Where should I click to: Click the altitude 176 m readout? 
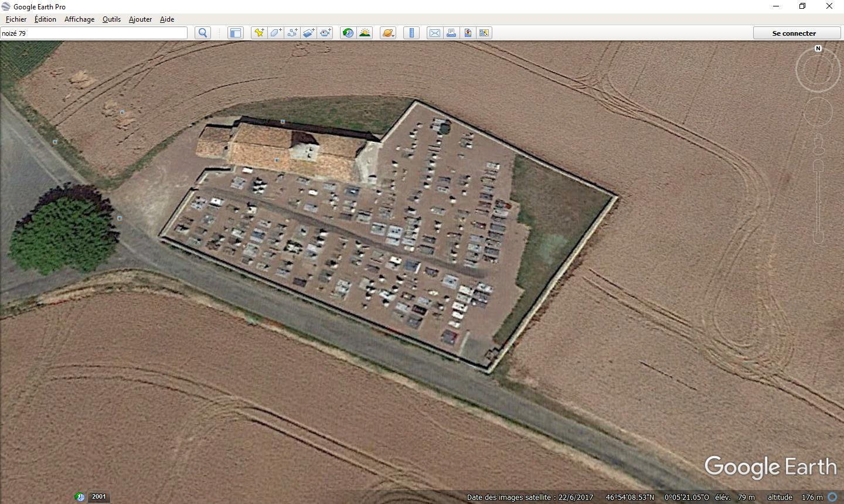pyautogui.click(x=795, y=498)
